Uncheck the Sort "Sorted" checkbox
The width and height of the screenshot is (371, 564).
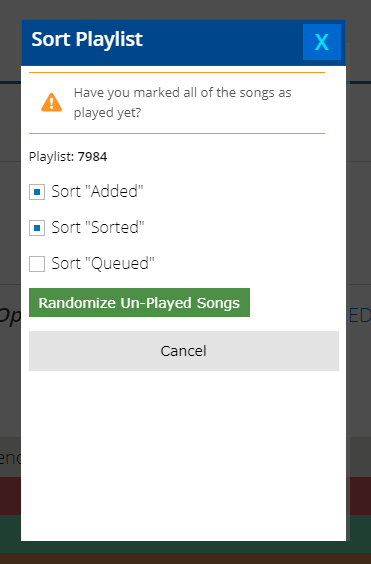37,228
